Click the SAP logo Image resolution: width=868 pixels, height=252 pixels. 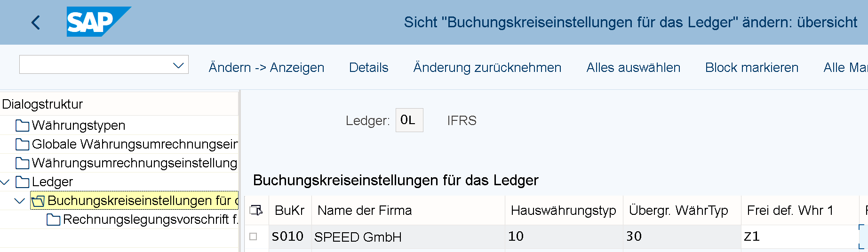pyautogui.click(x=99, y=22)
